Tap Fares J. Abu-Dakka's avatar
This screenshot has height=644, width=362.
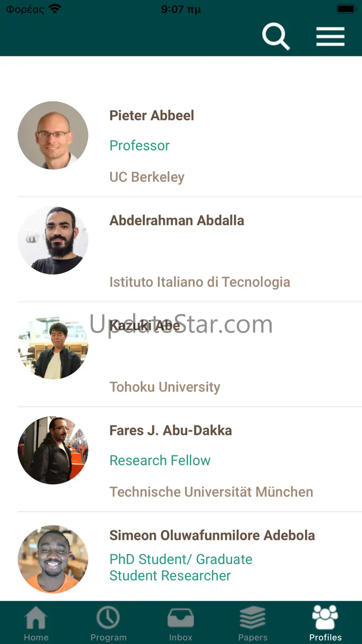53,450
